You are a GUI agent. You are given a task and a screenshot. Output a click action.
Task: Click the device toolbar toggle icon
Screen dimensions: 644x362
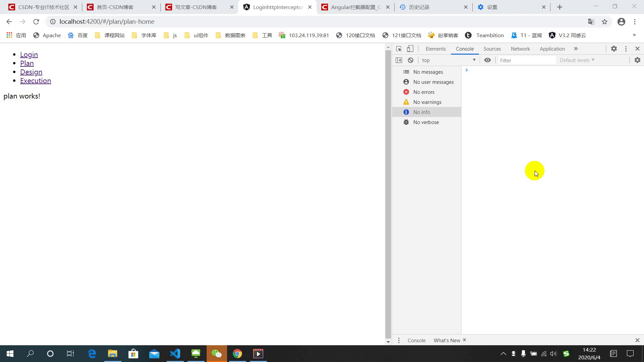409,49
